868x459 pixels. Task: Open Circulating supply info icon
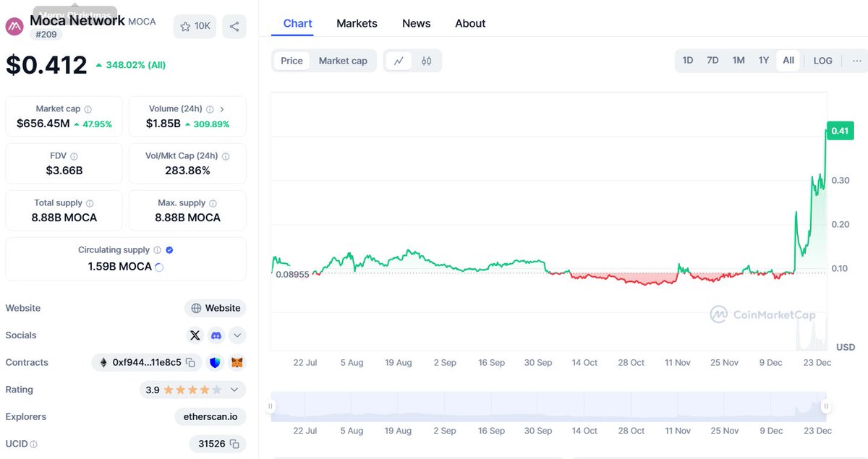[x=157, y=250]
